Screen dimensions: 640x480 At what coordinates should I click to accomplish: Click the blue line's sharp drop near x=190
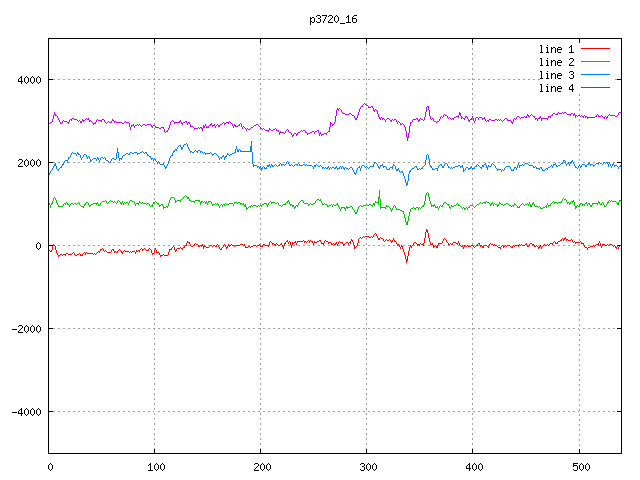[x=252, y=156]
